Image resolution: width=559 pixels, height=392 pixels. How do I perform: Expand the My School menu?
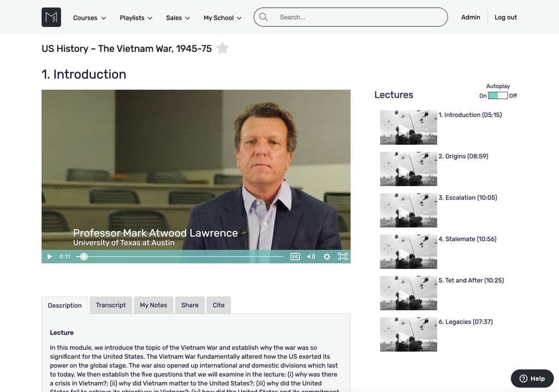click(222, 17)
